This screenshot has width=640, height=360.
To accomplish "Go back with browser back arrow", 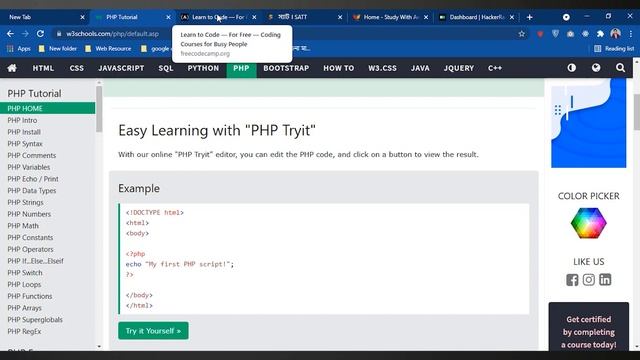I will pos(10,34).
